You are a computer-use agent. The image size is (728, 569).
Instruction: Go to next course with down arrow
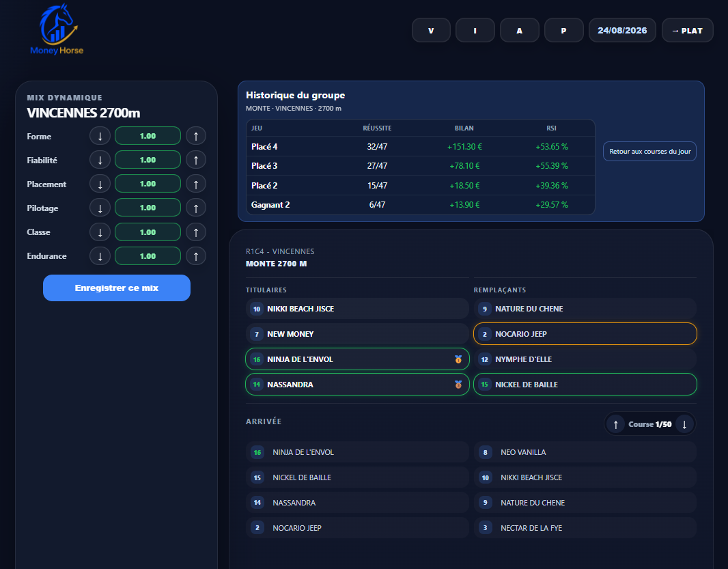[684, 424]
